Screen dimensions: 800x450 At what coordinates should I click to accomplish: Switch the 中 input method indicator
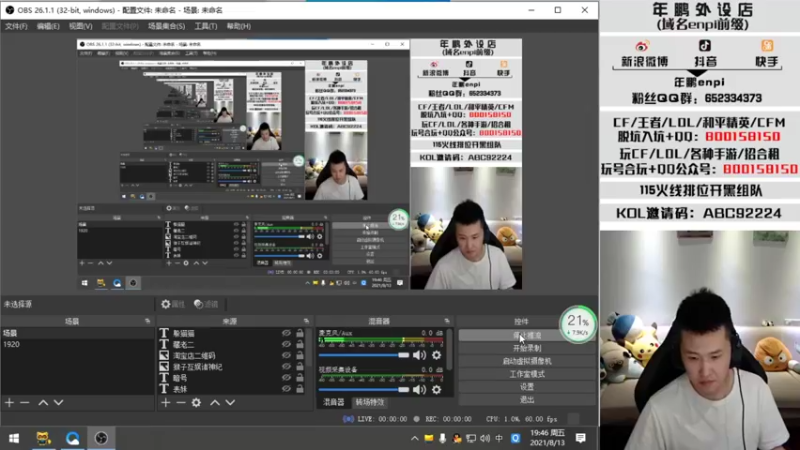[x=499, y=438]
